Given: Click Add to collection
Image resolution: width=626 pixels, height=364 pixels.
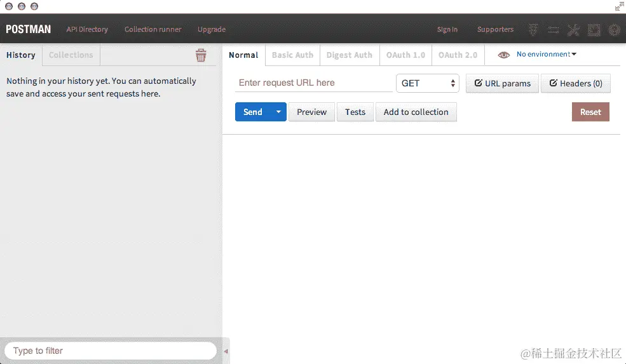Looking at the screenshot, I should 416,112.
